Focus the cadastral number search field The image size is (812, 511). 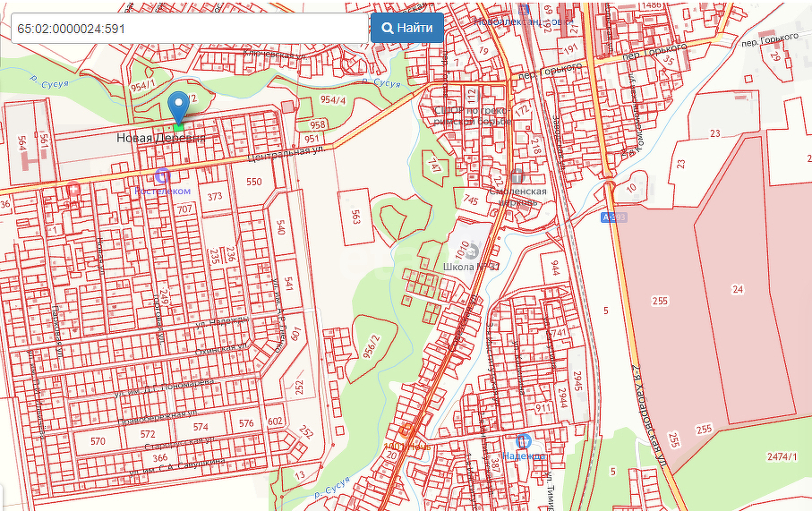pos(188,29)
